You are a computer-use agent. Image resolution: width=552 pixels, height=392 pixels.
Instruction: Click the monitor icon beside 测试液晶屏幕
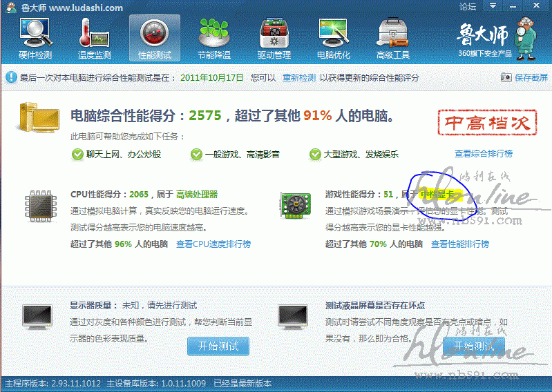pos(293,317)
